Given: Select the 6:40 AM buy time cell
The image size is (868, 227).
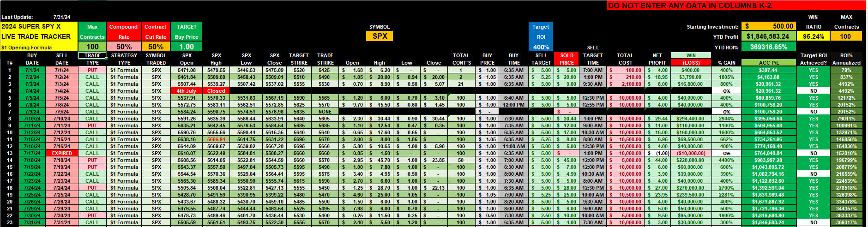Looking at the screenshot, I should [x=514, y=98].
